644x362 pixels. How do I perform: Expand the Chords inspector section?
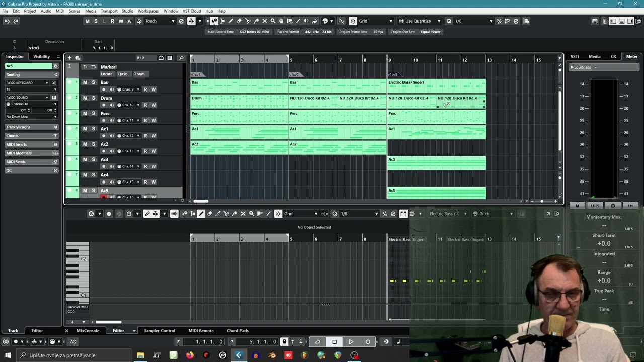tap(31, 136)
